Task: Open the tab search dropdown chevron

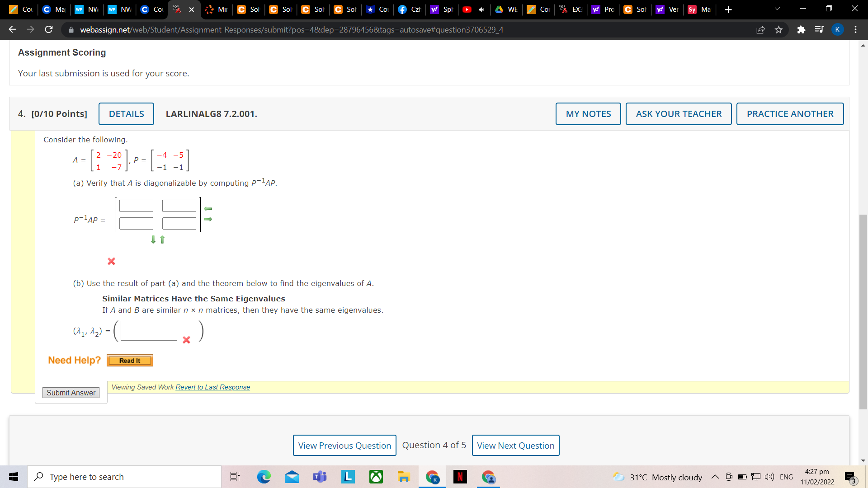Action: click(777, 9)
